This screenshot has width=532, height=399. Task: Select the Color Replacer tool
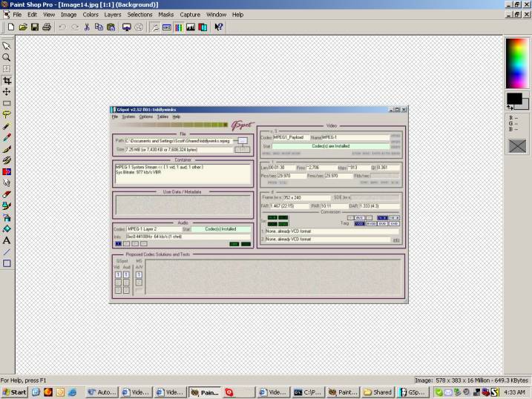pyautogui.click(x=7, y=172)
